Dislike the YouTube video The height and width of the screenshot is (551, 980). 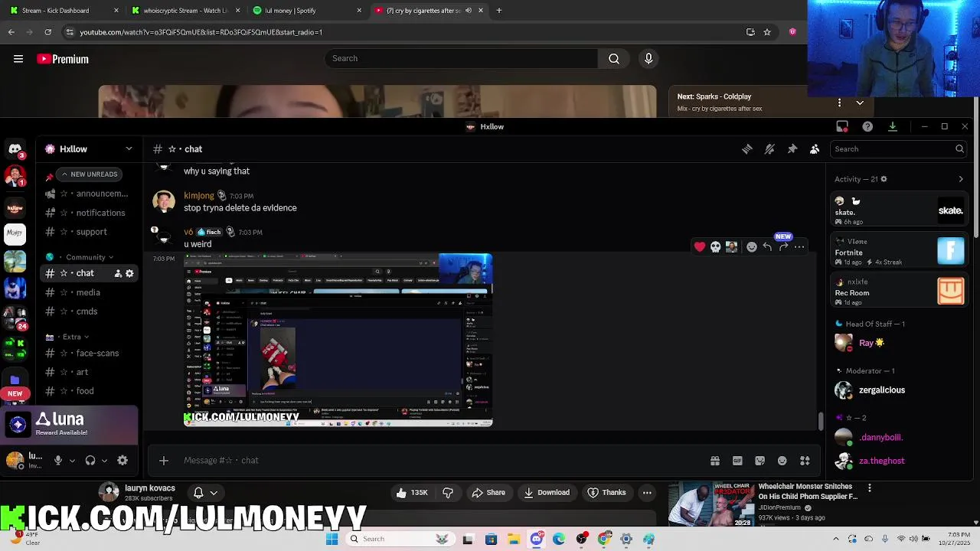448,493
